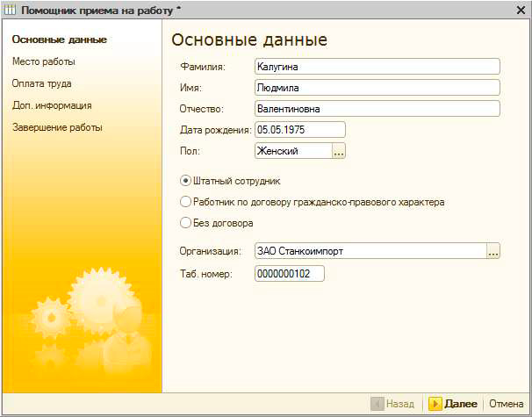Select Работник по договору гражданско-правового характера option
The height and width of the screenshot is (417, 532).
pyautogui.click(x=185, y=202)
